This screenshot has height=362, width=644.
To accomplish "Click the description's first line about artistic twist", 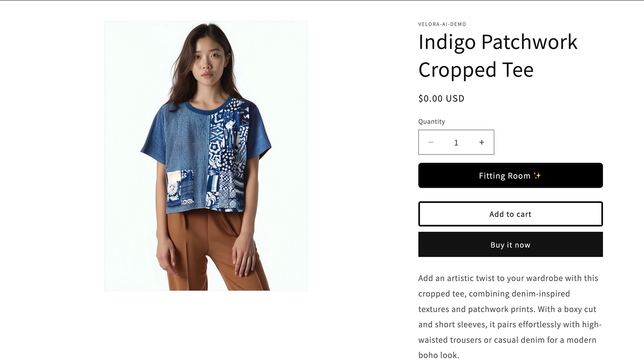I will click(x=508, y=278).
